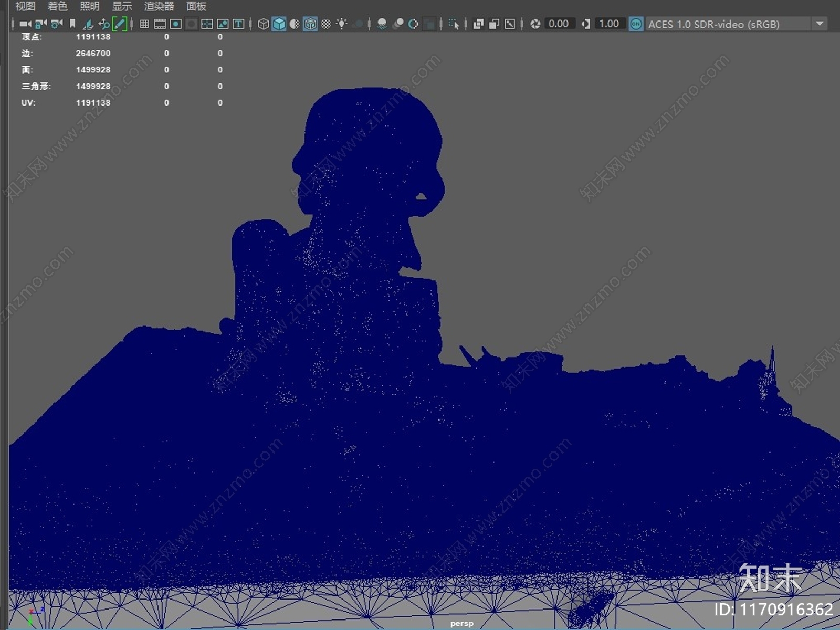The width and height of the screenshot is (840, 630).
Task: Open the 渲染器 menu
Action: tap(160, 6)
